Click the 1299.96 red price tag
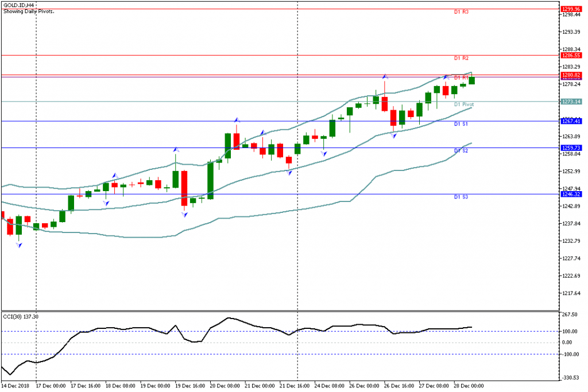 pos(571,9)
